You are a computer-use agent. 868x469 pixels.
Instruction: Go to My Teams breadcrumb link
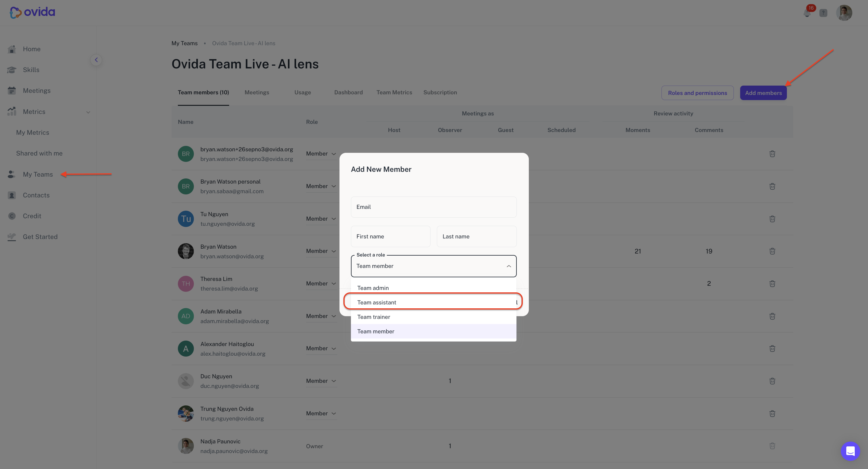(184, 43)
